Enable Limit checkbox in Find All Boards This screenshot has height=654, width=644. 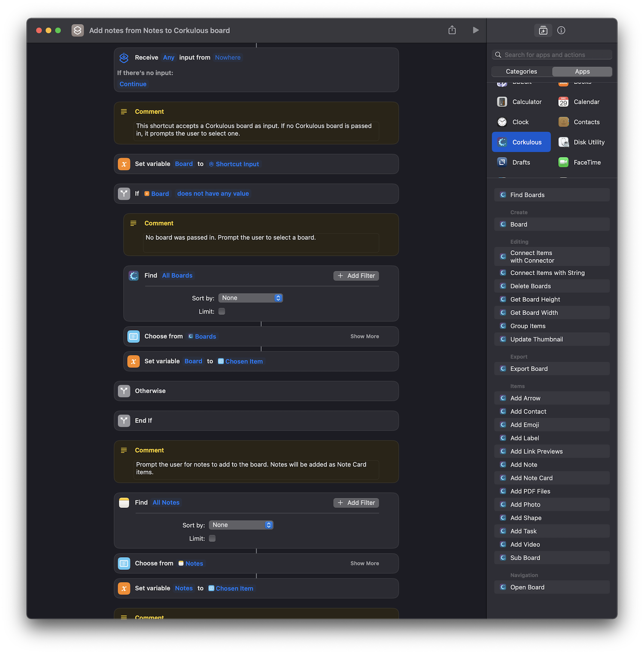[x=222, y=312]
